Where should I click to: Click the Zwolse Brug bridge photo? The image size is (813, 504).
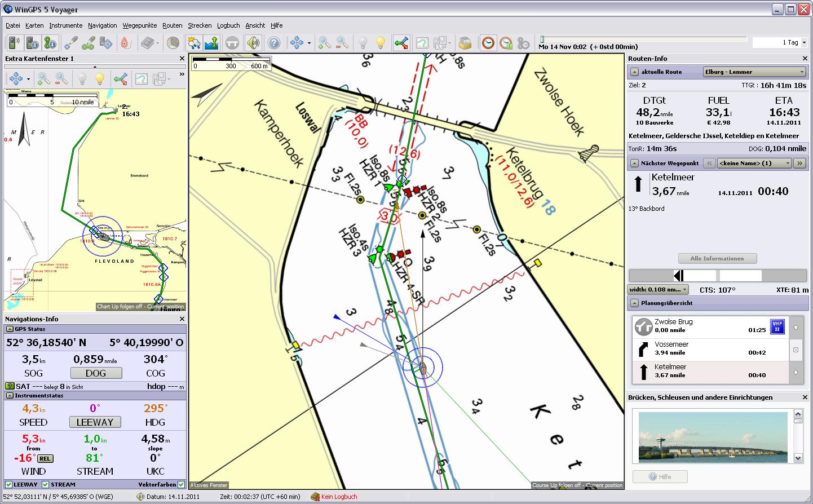tap(713, 437)
